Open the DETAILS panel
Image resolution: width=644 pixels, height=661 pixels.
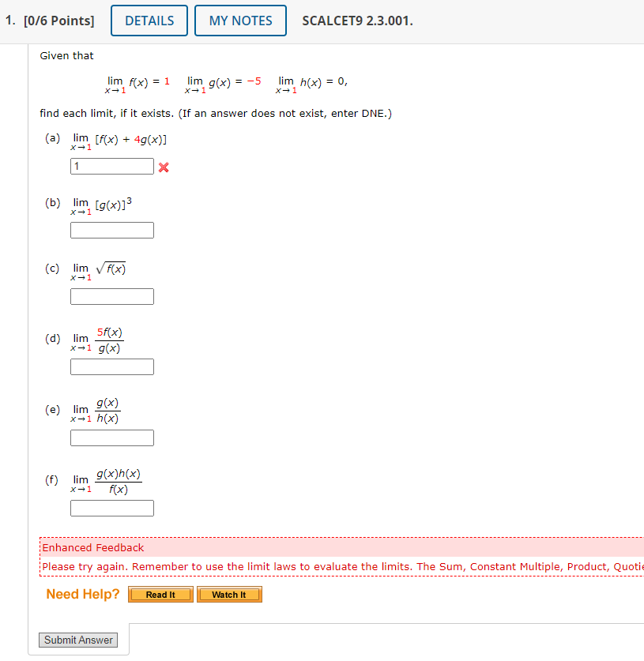pyautogui.click(x=149, y=21)
